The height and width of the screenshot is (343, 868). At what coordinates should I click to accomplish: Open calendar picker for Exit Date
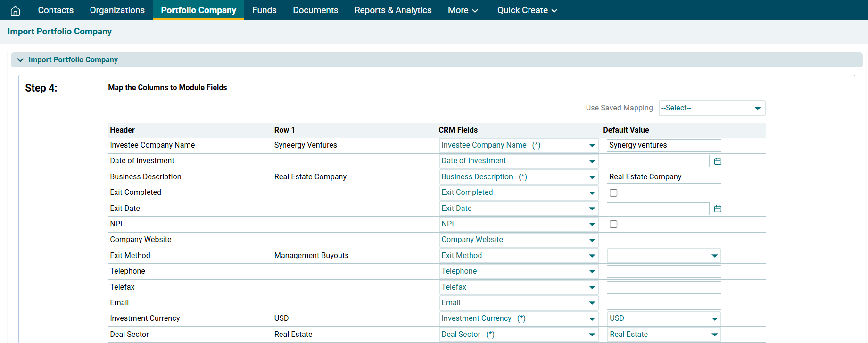(x=718, y=209)
